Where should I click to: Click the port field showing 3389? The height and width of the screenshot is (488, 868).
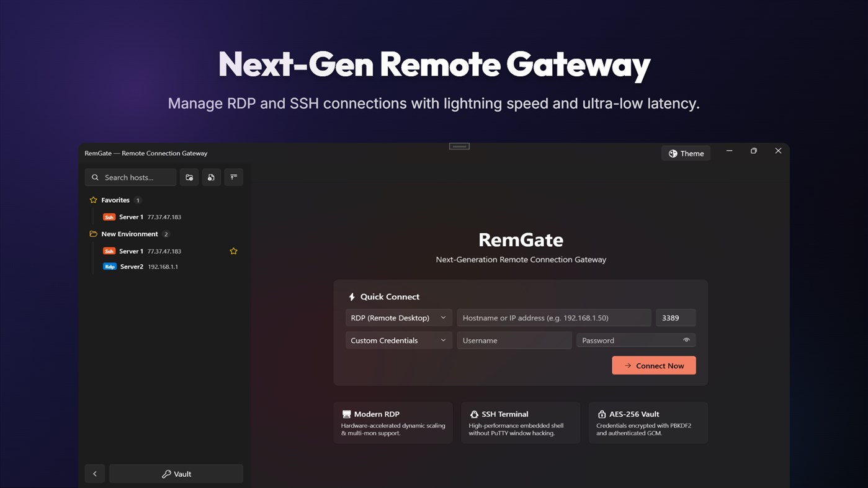676,317
